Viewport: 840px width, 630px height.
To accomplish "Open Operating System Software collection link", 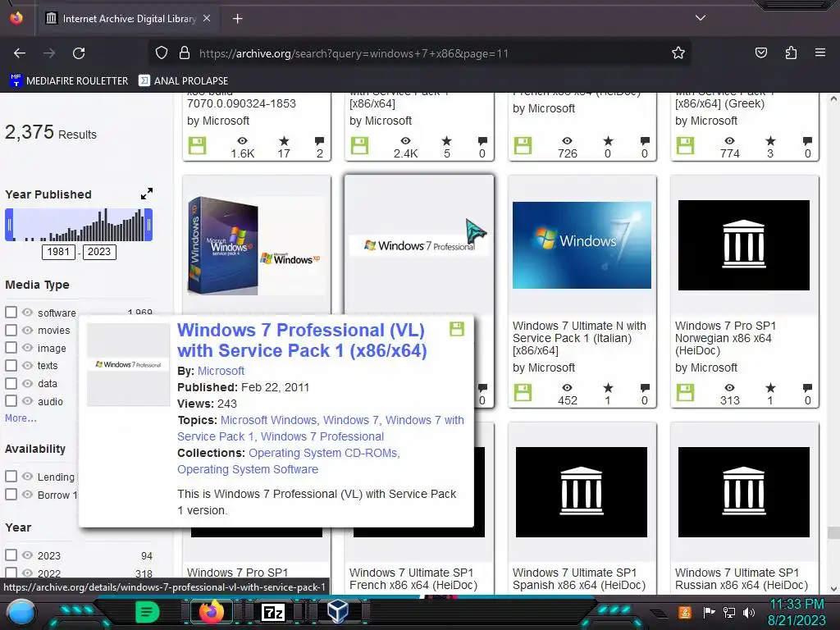I will tap(248, 469).
